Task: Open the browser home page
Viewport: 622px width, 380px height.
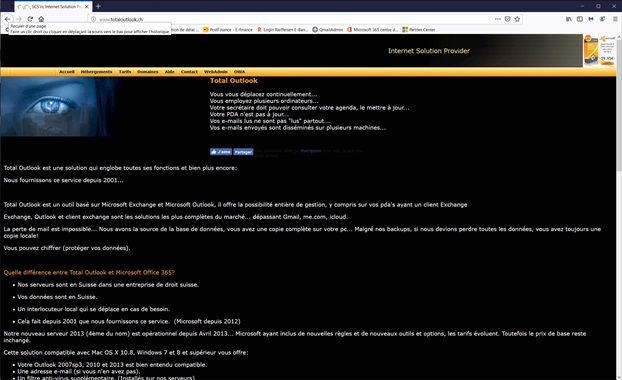Action: click(41, 19)
